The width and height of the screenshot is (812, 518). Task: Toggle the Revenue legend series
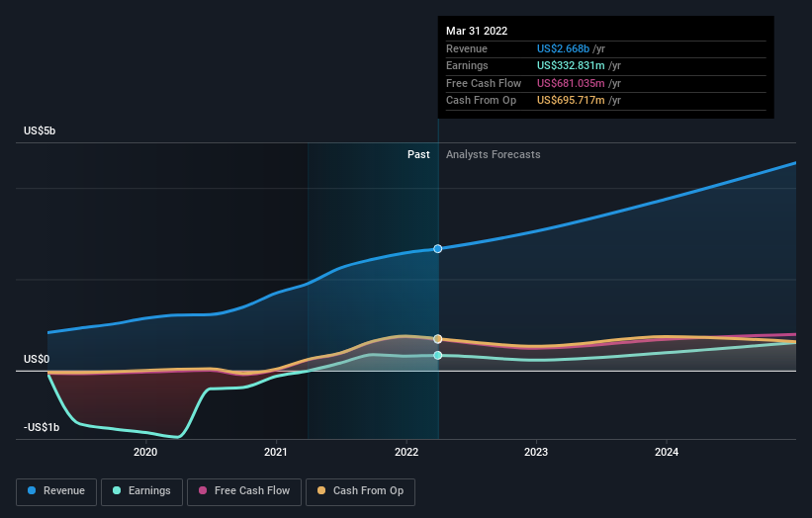[x=56, y=491]
